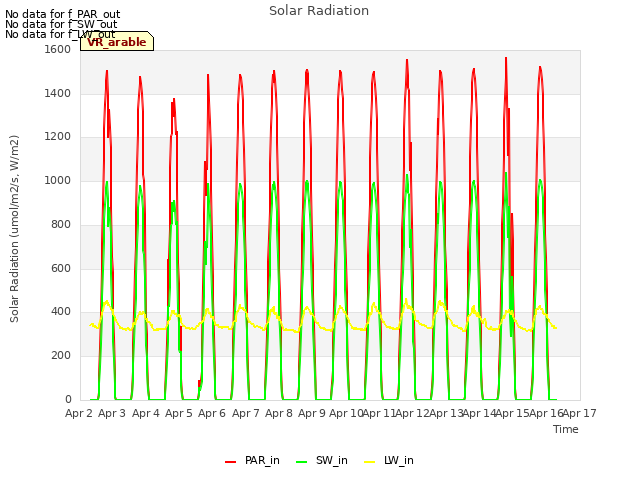This screenshot has height=480, width=640.
Task: Click the 200 y-axis tick label
Action: [x=61, y=356]
